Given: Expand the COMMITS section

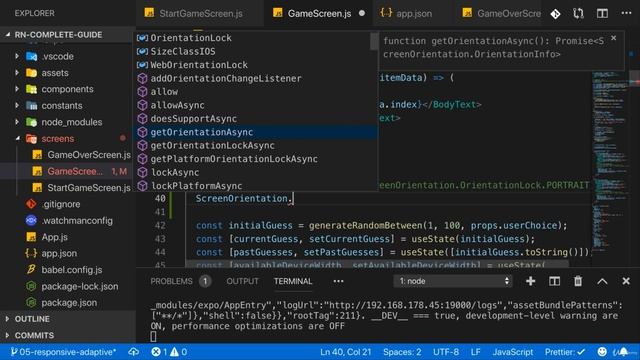Looking at the screenshot, I should (x=68, y=335).
